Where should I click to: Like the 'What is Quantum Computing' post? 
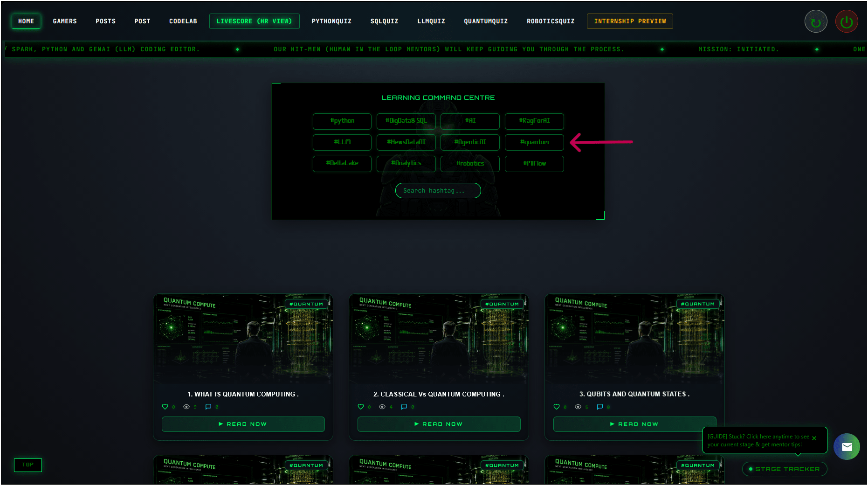pyautogui.click(x=165, y=407)
